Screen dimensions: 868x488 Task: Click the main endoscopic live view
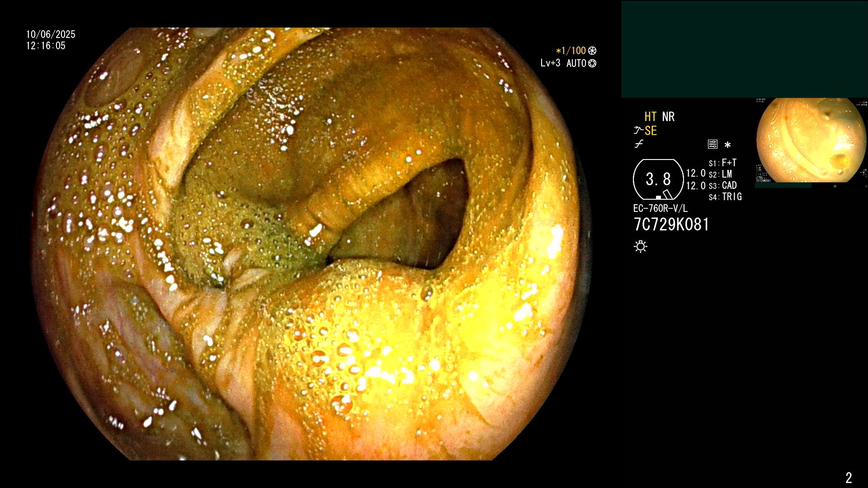(x=312, y=244)
